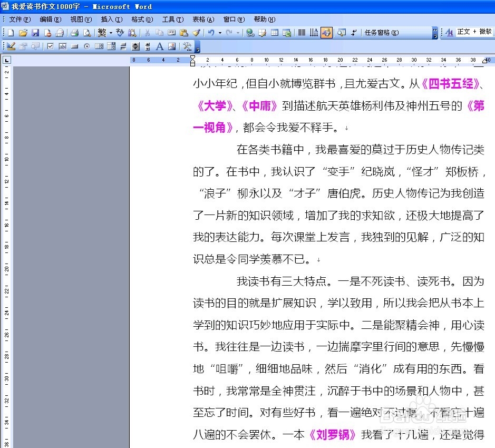Open the Undo history dropdown arrow
495x448 pixels.
[220, 33]
